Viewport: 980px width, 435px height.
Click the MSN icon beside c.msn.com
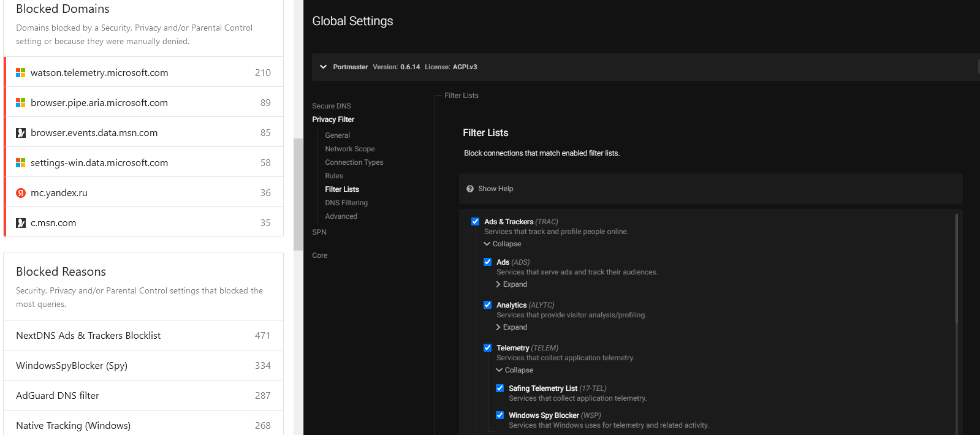pyautogui.click(x=21, y=222)
